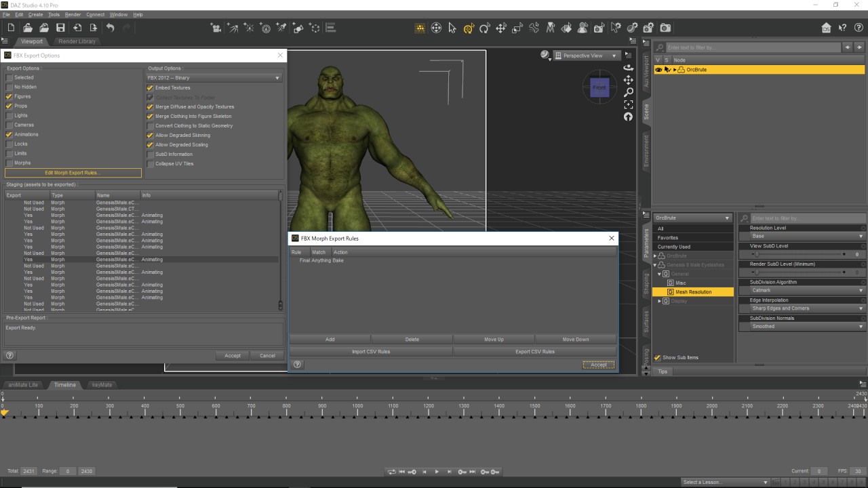Image resolution: width=868 pixels, height=488 pixels.
Task: Disable the Animations export checkbox
Action: point(9,134)
